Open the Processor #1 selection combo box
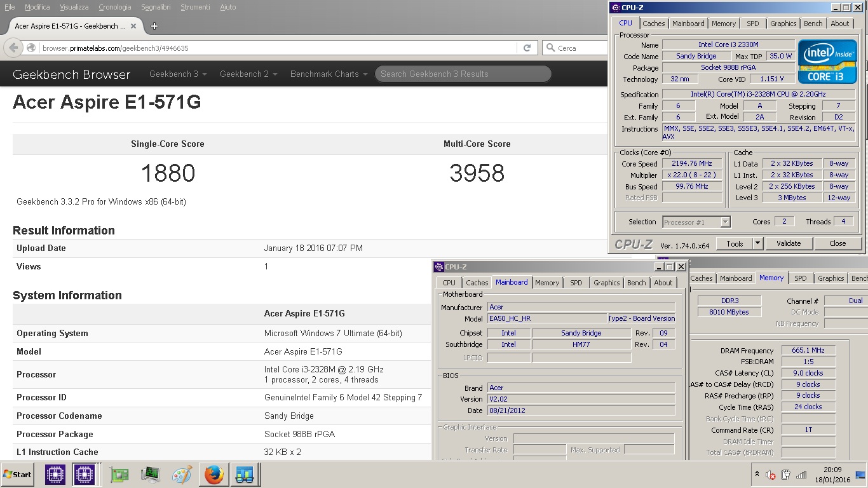The image size is (868, 488). (696, 222)
